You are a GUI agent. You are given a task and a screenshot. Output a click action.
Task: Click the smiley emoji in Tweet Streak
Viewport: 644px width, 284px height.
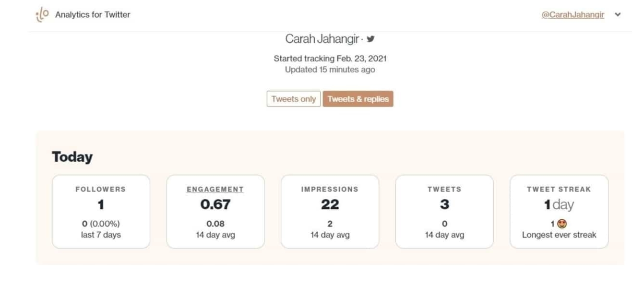tap(562, 224)
